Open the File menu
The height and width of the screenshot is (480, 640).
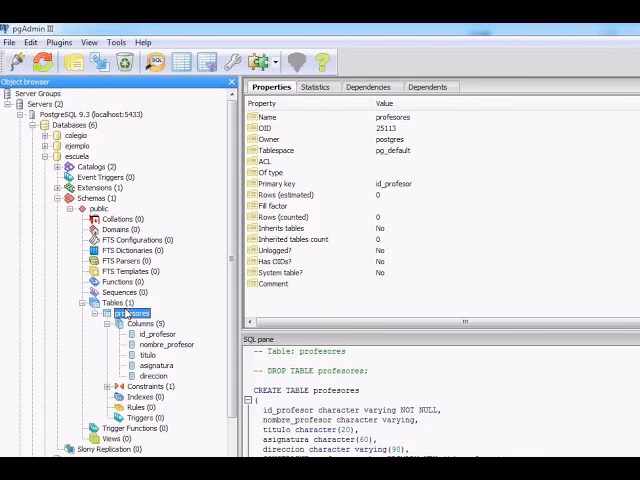[9, 42]
